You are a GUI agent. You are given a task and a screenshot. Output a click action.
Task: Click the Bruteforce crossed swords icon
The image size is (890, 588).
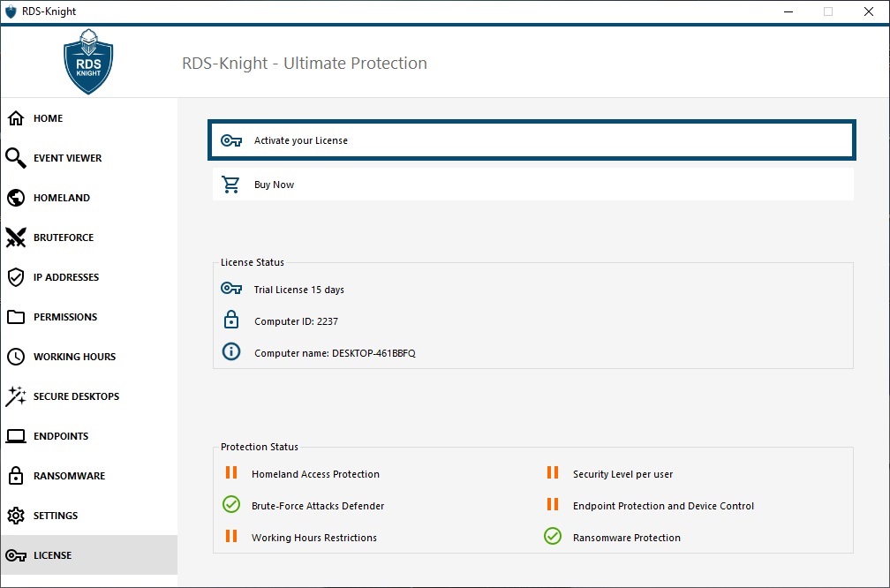coord(16,237)
